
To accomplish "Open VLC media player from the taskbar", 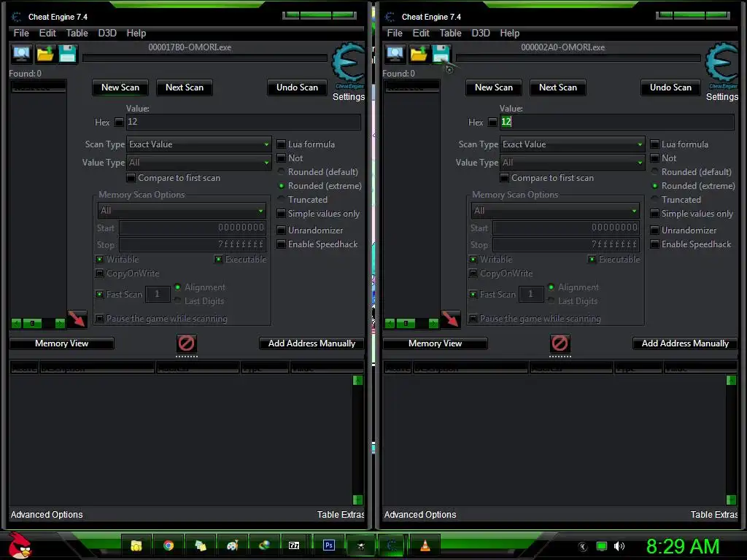I will pyautogui.click(x=425, y=545).
